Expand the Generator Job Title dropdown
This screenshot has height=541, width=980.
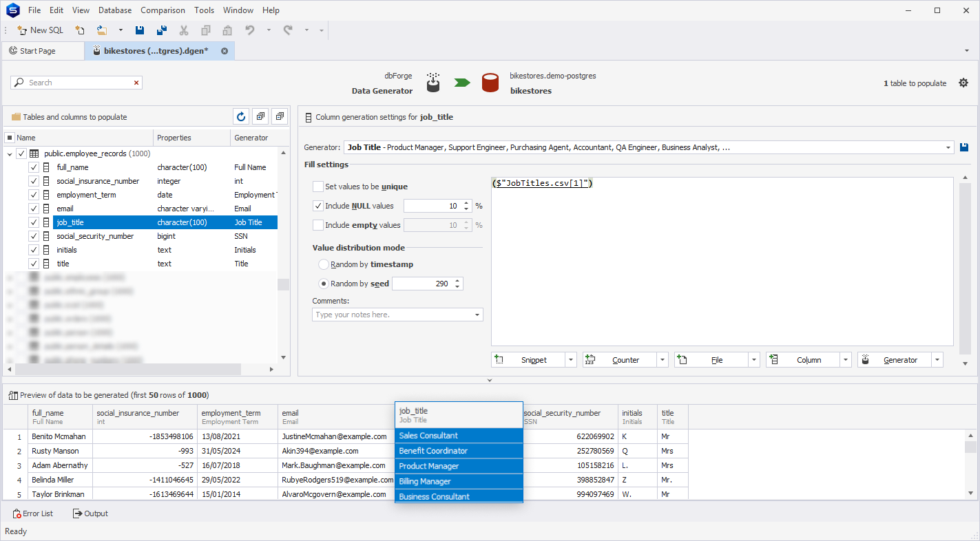pos(948,147)
